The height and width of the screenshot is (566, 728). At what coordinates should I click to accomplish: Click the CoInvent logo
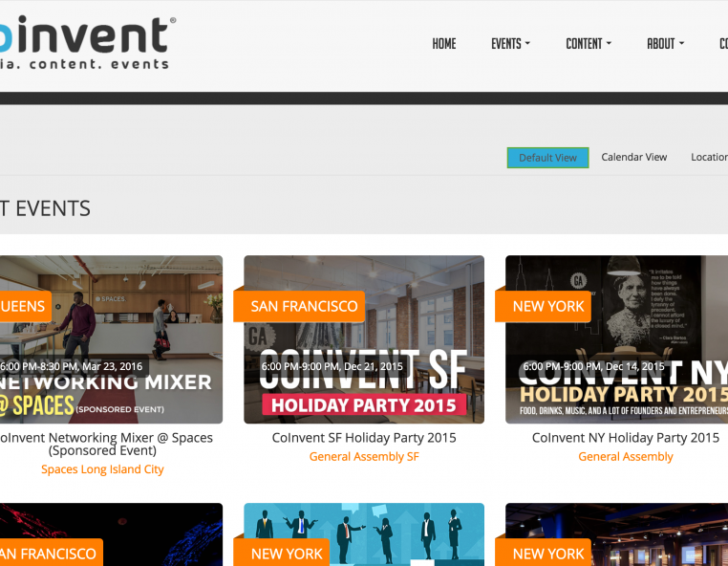(x=86, y=41)
